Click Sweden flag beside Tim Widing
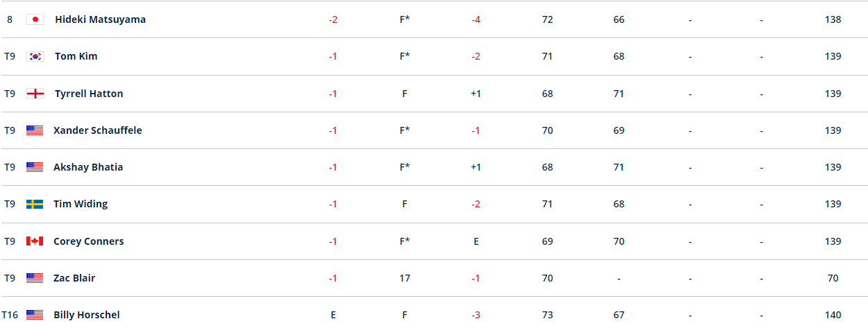The image size is (868, 328). point(35,204)
